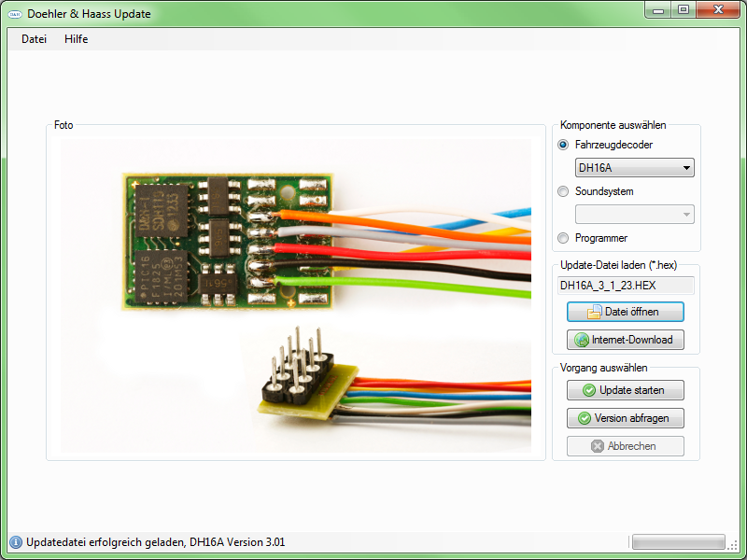
Task: Open the disabled Soundsystem combo box
Action: [x=635, y=215]
